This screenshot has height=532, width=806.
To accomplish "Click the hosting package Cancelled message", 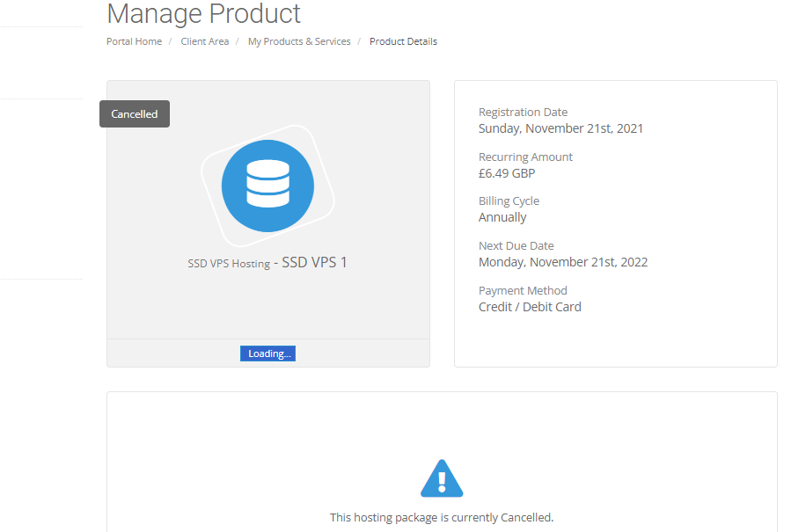I will (x=442, y=517).
